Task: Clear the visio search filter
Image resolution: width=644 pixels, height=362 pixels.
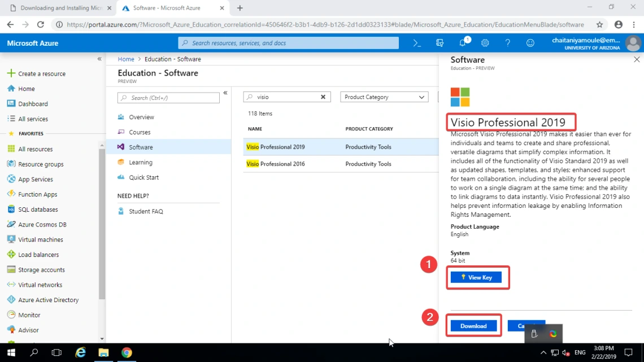Action: tap(323, 97)
